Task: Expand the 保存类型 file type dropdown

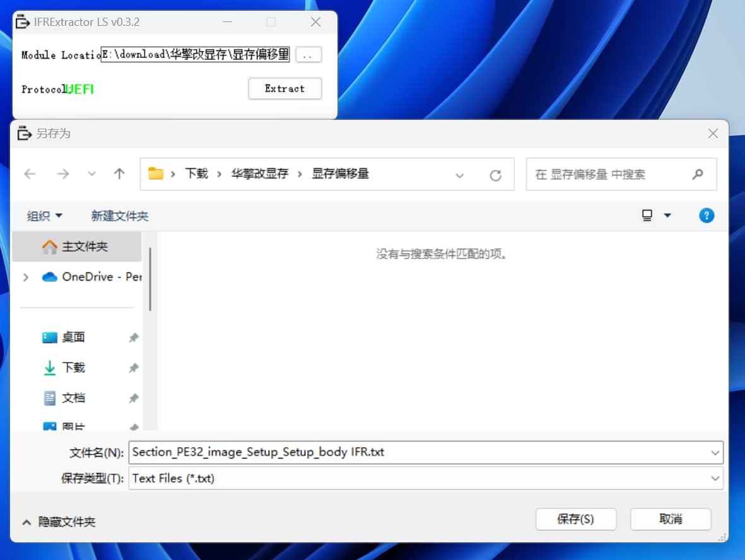Action: point(715,479)
